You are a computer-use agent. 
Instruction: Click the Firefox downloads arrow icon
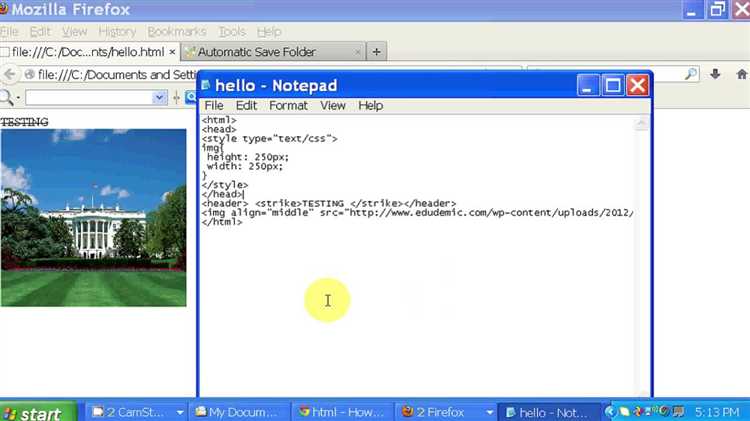(x=716, y=74)
